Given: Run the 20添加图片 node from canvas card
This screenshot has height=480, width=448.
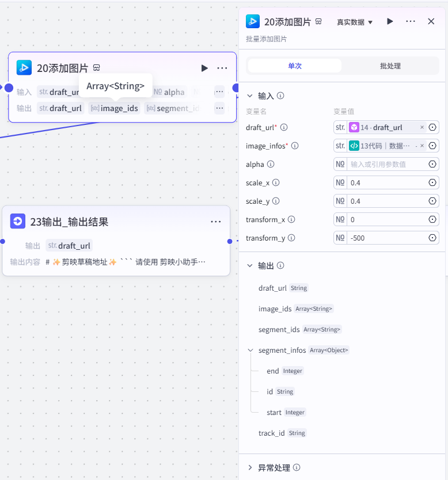Looking at the screenshot, I should tap(204, 68).
